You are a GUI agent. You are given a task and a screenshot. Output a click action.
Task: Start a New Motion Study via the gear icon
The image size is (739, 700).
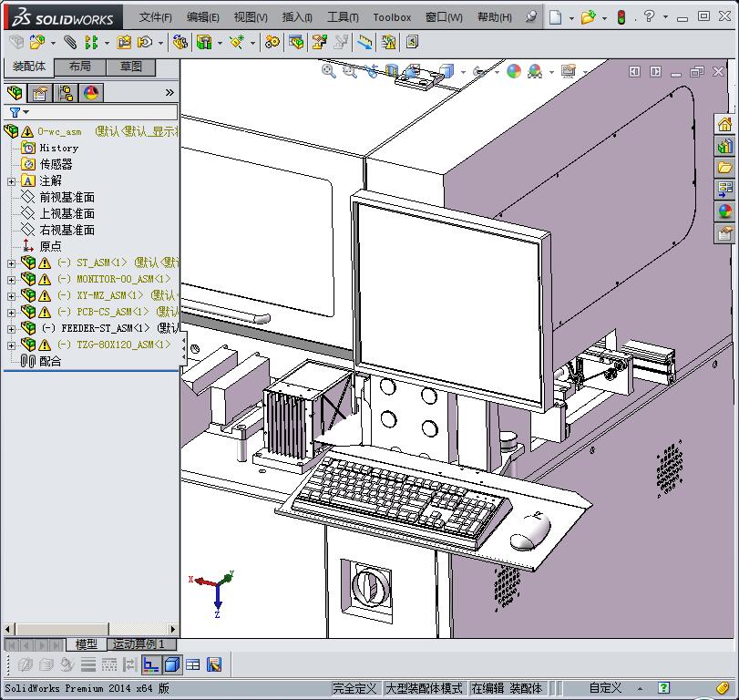pos(272,43)
